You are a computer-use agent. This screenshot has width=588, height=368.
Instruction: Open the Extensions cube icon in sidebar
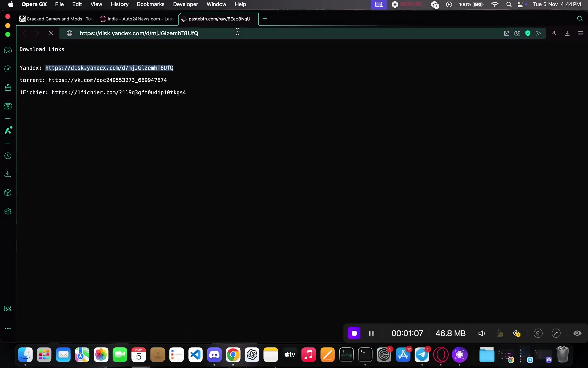(x=8, y=193)
